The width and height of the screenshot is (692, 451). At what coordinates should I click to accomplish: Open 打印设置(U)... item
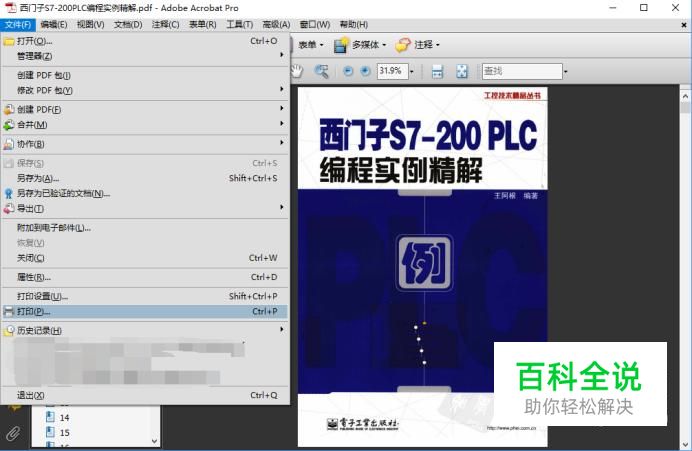click(x=145, y=296)
